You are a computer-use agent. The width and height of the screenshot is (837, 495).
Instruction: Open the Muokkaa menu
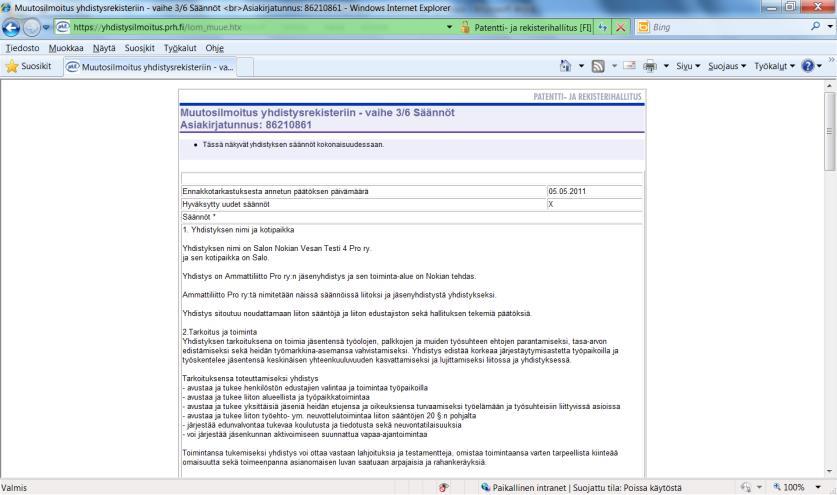click(x=66, y=48)
